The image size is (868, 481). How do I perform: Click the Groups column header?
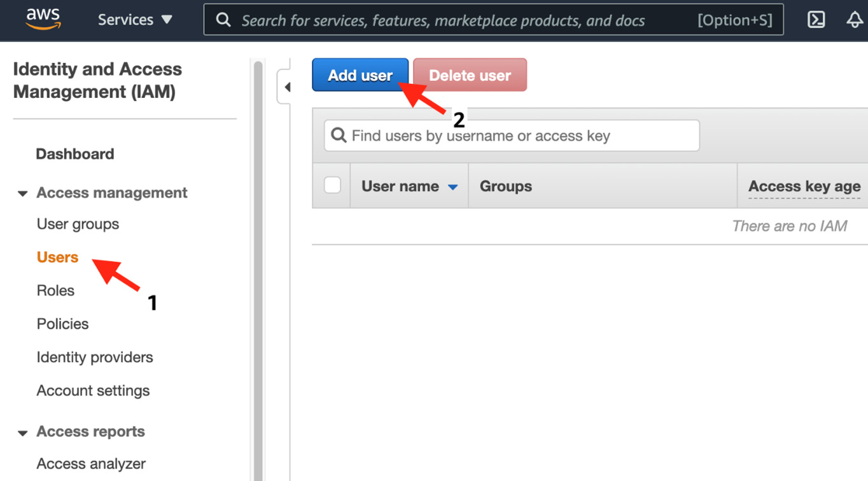[x=506, y=186]
